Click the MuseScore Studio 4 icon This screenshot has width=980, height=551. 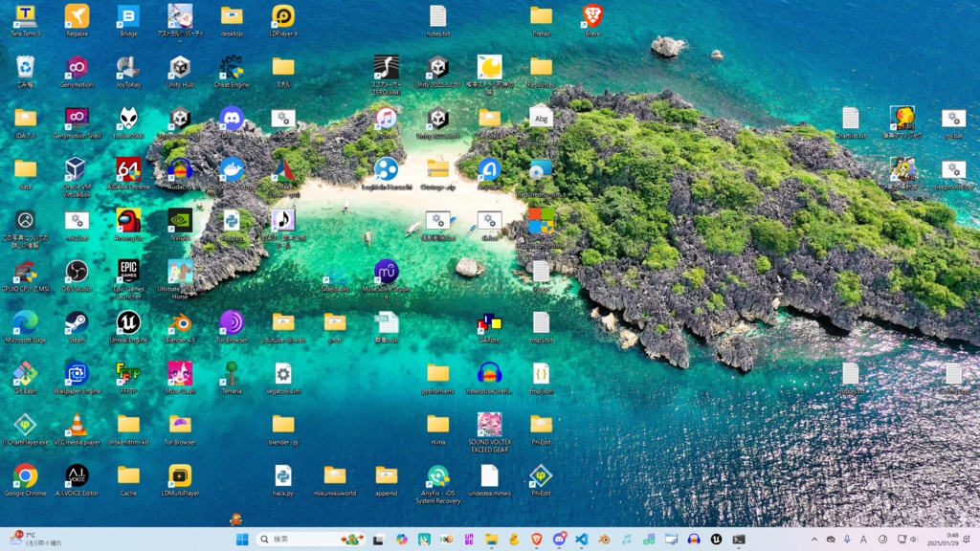387,280
